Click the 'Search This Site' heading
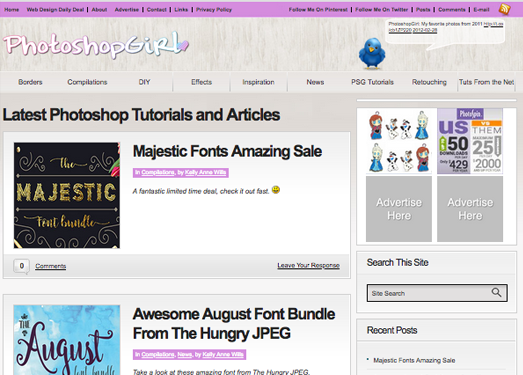Image resolution: width=523 pixels, height=375 pixels. (398, 263)
